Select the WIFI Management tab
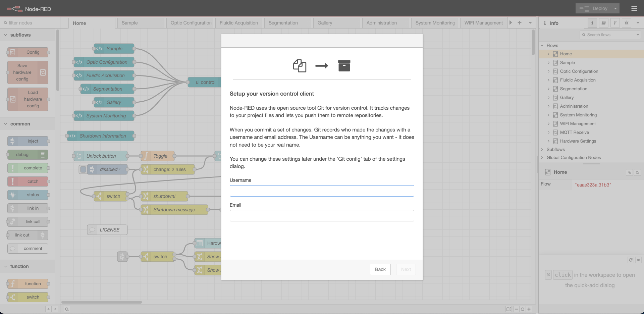Screen dimensions: 644x314 pyautogui.click(x=483, y=23)
